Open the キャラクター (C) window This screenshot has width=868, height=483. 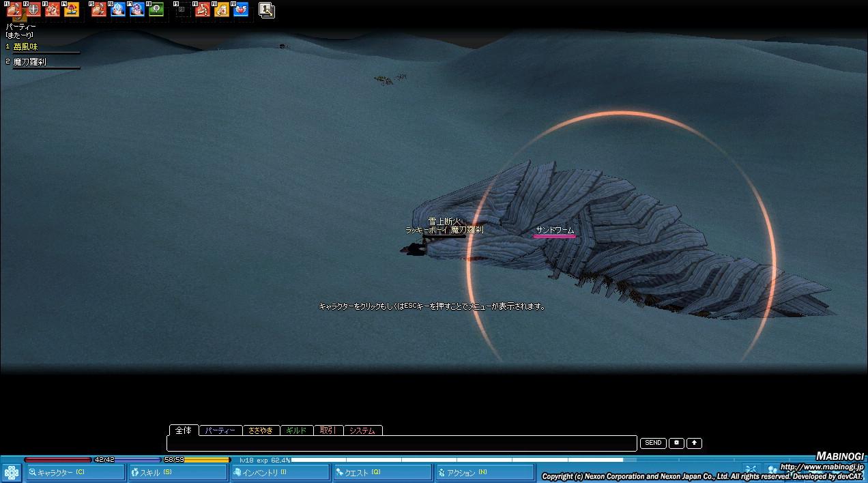[x=75, y=472]
